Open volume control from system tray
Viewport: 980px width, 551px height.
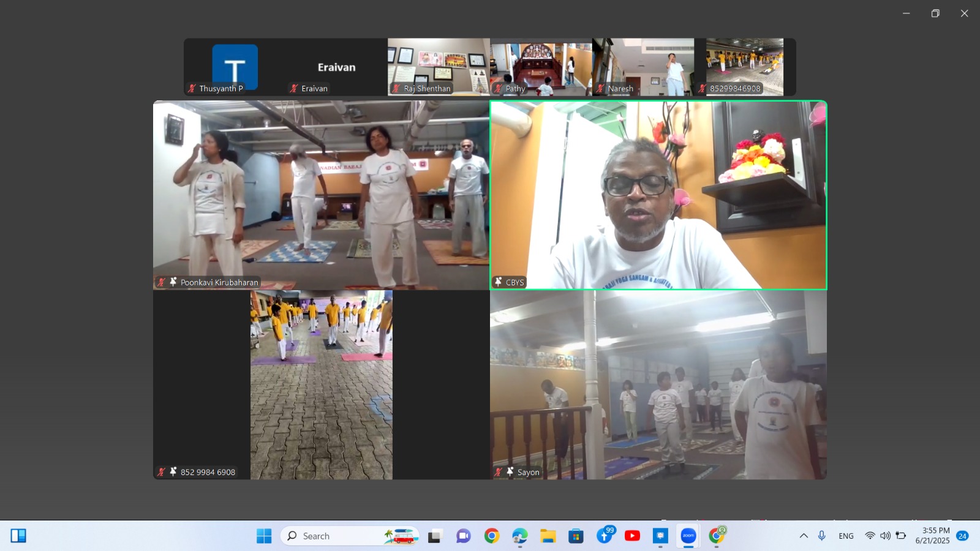pos(885,536)
